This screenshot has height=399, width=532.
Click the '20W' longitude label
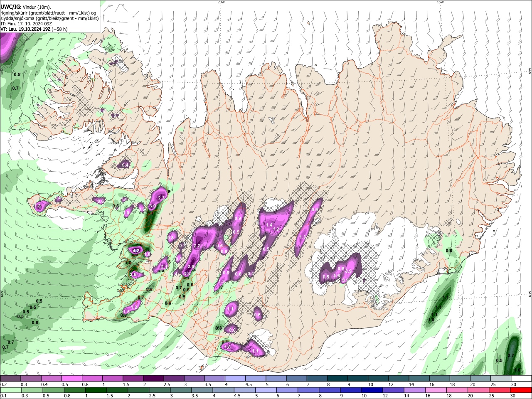click(x=221, y=2)
